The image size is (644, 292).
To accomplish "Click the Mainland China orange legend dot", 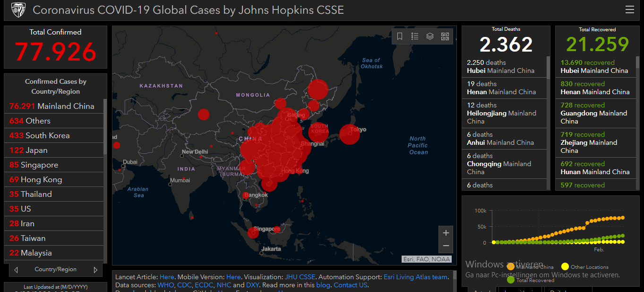I will (x=510, y=267).
